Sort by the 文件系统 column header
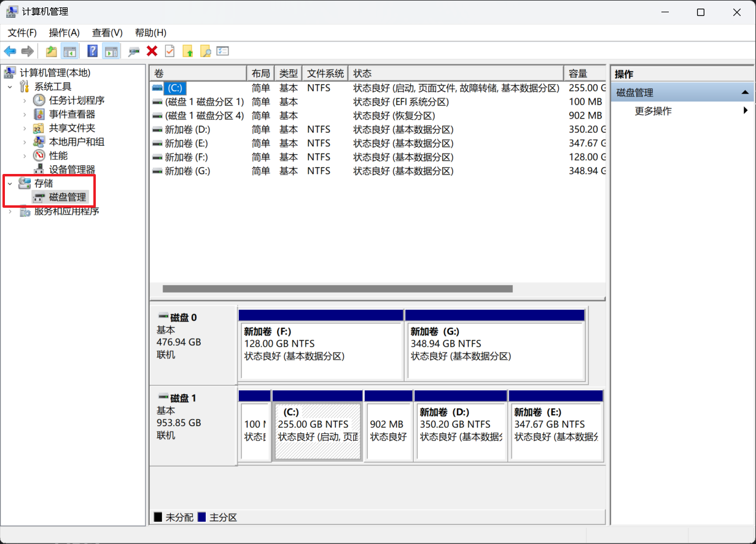 coord(325,74)
